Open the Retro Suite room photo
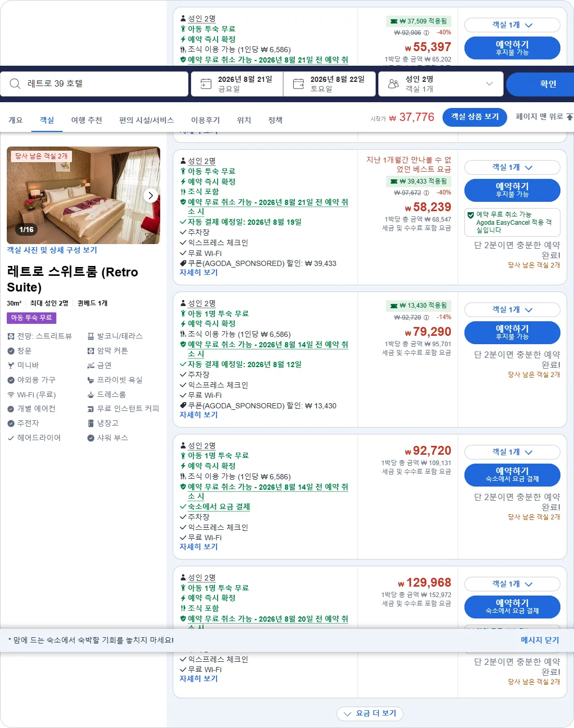The height and width of the screenshot is (728, 574). (x=83, y=195)
